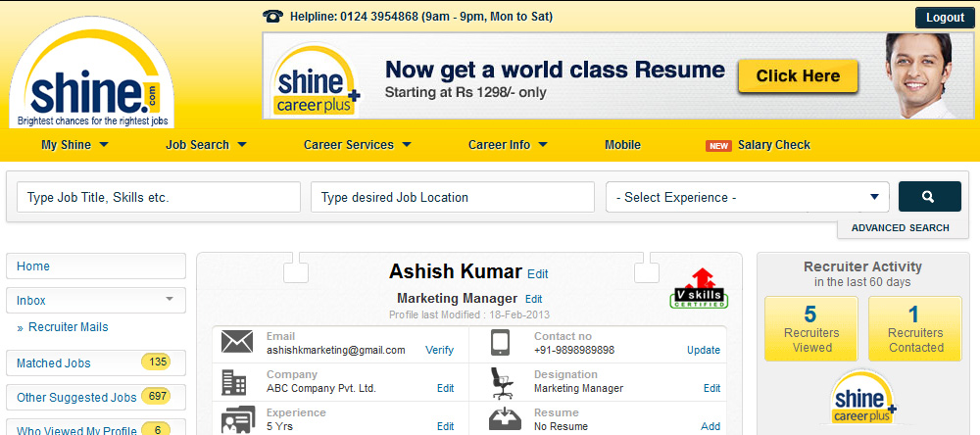Click Update next to contact number
This screenshot has width=980, height=435.
click(703, 350)
